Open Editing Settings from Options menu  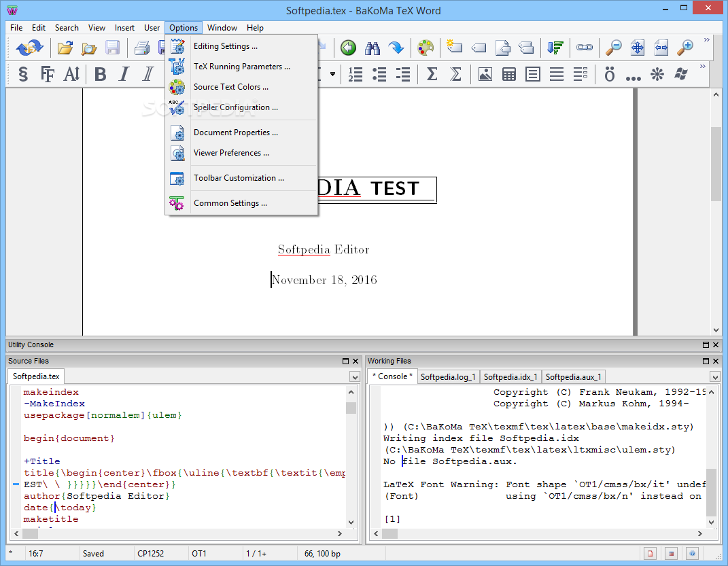pos(241,46)
